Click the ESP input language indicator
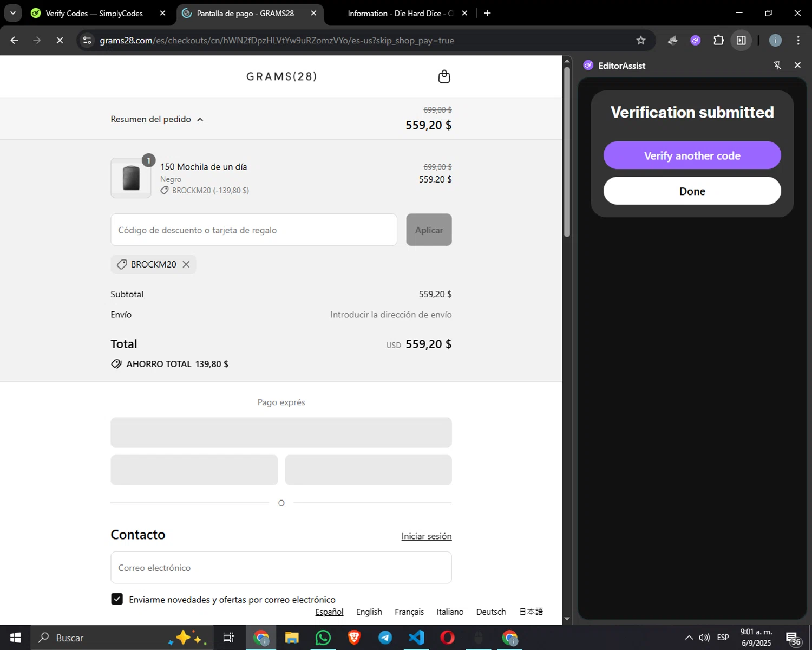The width and height of the screenshot is (812, 650). [723, 638]
